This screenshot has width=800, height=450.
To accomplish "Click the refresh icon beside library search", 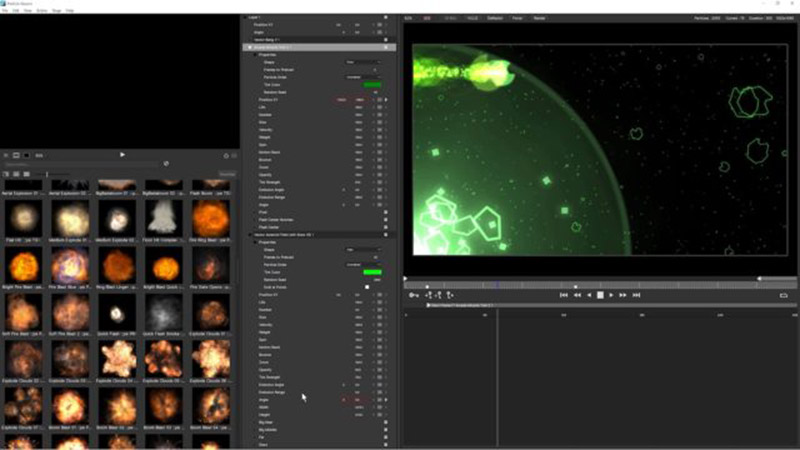I will coord(166,164).
